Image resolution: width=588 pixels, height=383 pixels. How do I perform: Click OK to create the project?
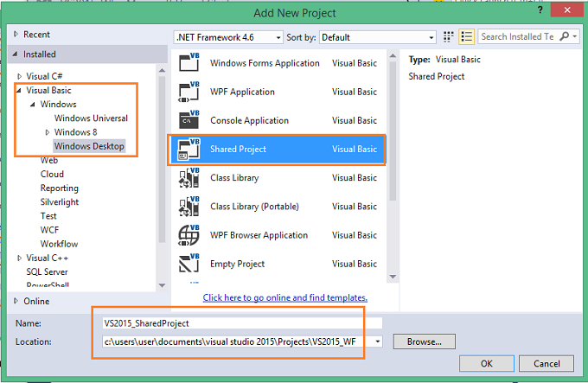pyautogui.click(x=487, y=363)
